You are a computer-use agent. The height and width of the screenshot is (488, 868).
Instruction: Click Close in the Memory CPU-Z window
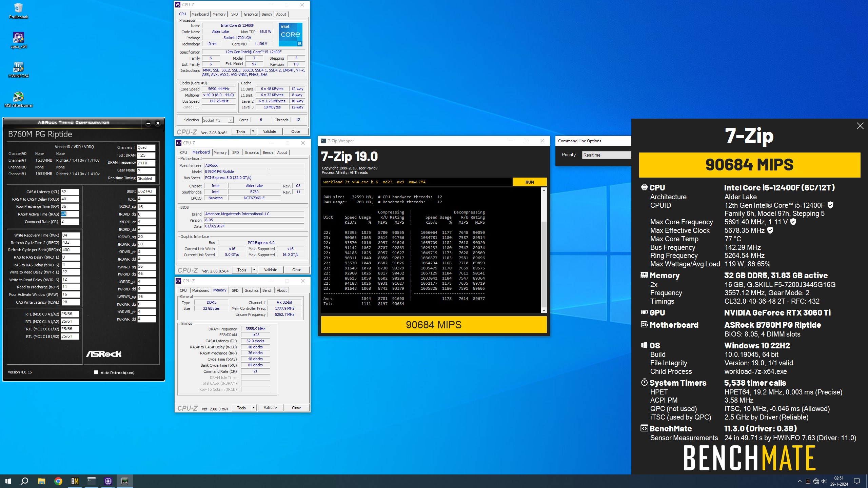[x=296, y=408]
